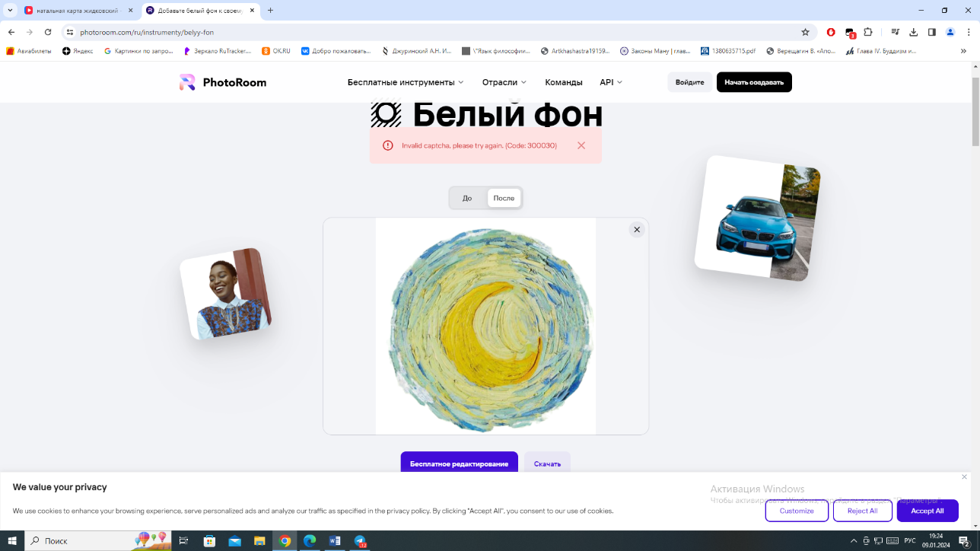The height and width of the screenshot is (551, 980).
Task: Open the Команды page
Action: pos(564,82)
